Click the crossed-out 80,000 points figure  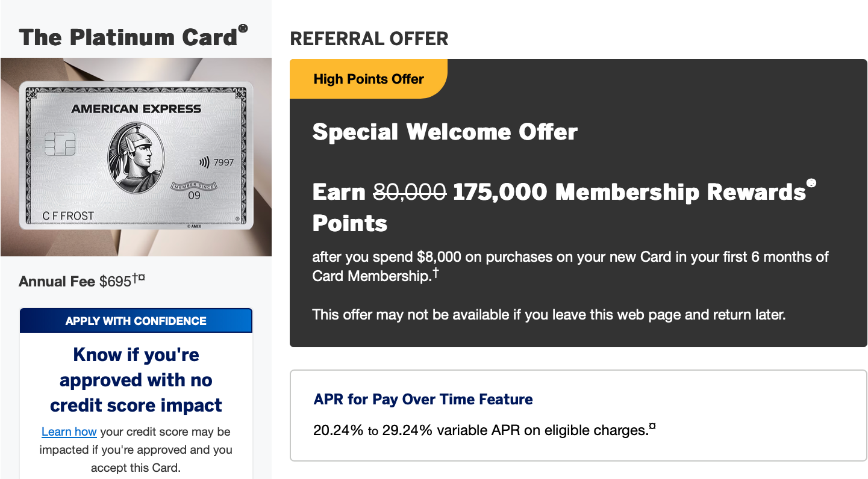410,192
